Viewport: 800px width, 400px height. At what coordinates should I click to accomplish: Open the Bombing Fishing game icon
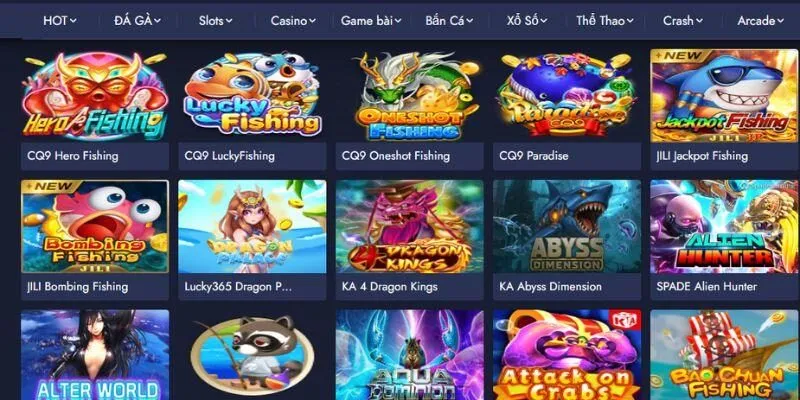pos(95,226)
